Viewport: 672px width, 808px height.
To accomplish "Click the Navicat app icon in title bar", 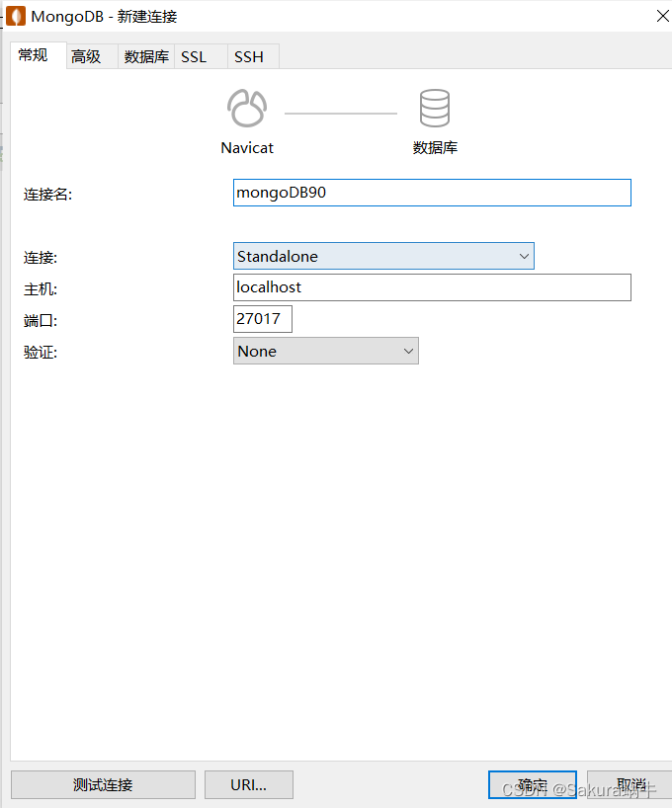I will pyautogui.click(x=16, y=16).
